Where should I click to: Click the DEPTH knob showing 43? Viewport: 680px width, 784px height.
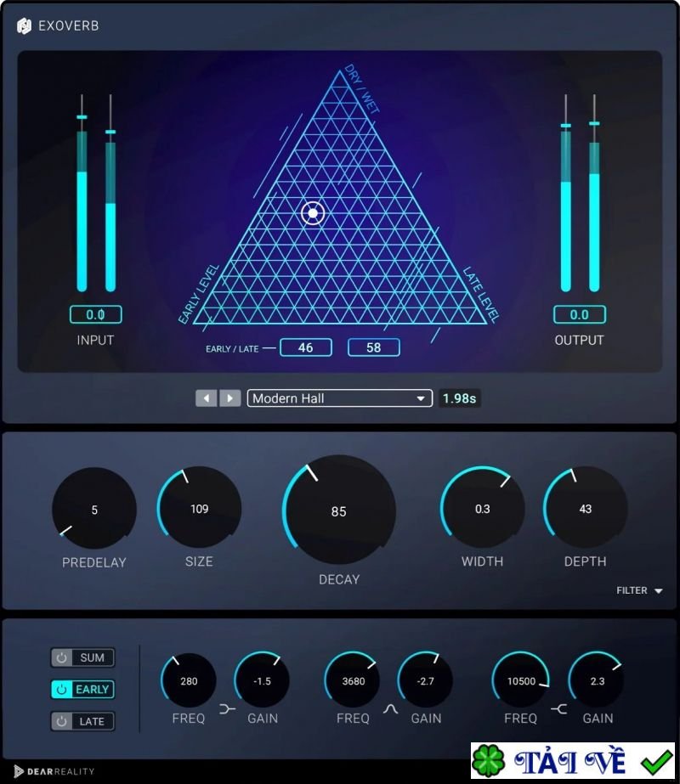586,508
